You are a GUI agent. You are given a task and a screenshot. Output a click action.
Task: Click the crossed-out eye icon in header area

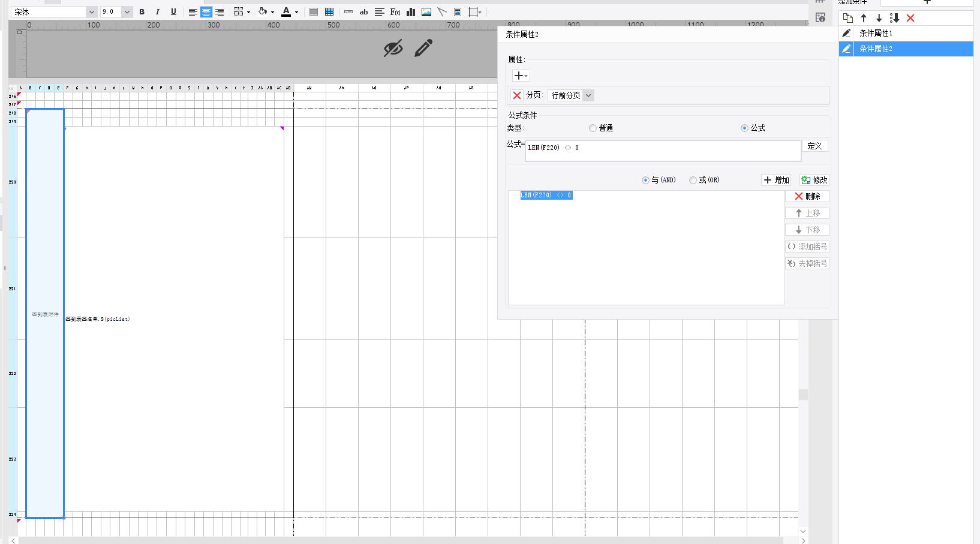[x=393, y=48]
